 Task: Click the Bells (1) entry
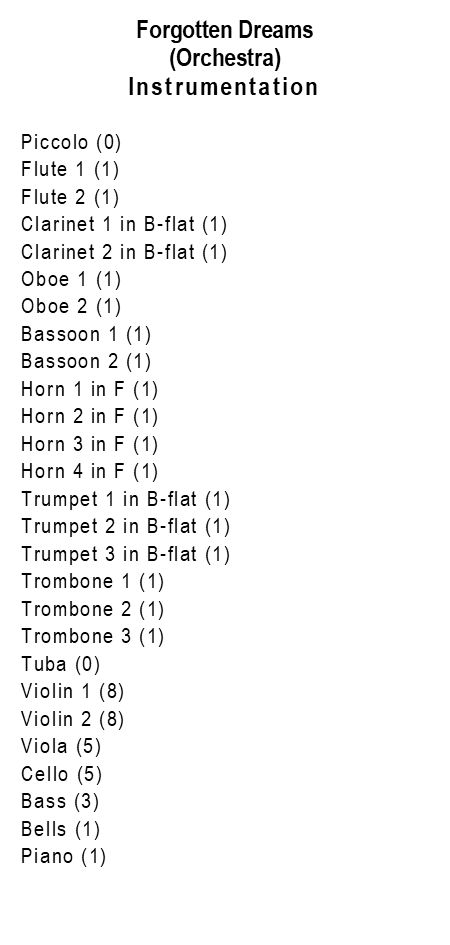61,829
